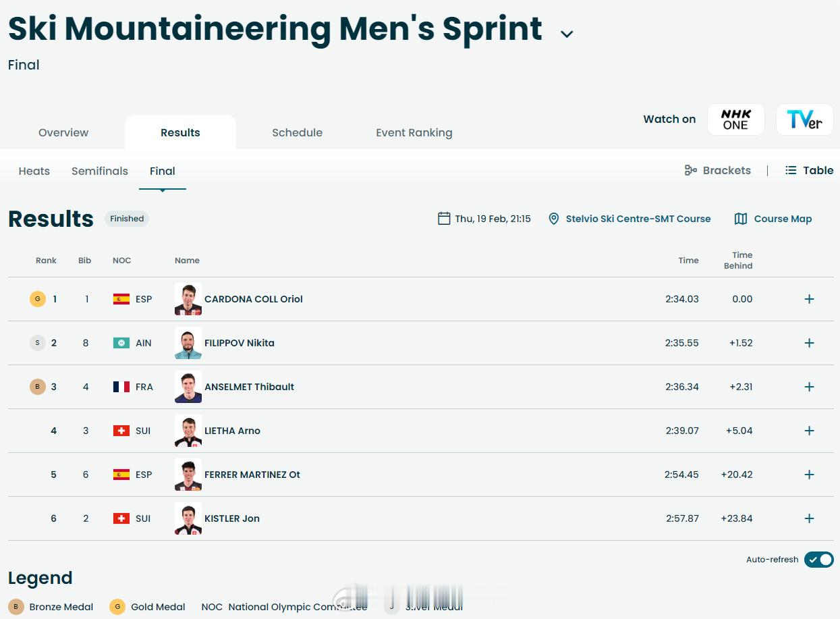This screenshot has width=840, height=619.
Task: Open the Stelvio Ski Centre-SMT Course link
Action: tap(638, 219)
